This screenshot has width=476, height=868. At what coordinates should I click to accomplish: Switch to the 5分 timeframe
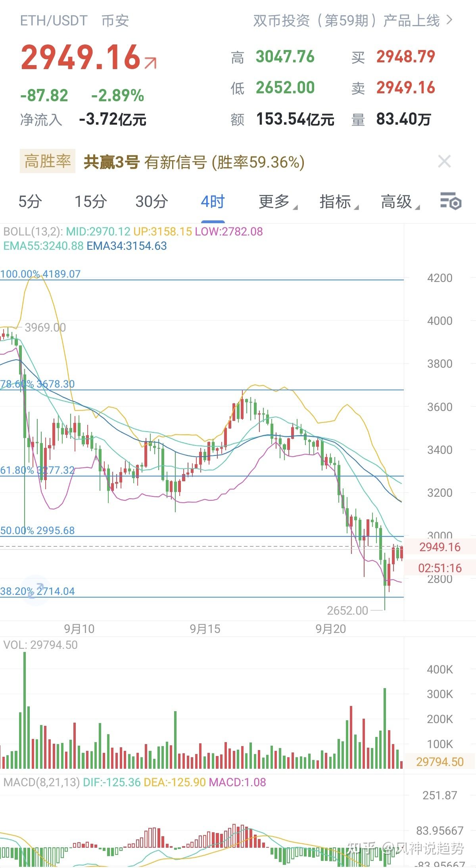(x=30, y=202)
